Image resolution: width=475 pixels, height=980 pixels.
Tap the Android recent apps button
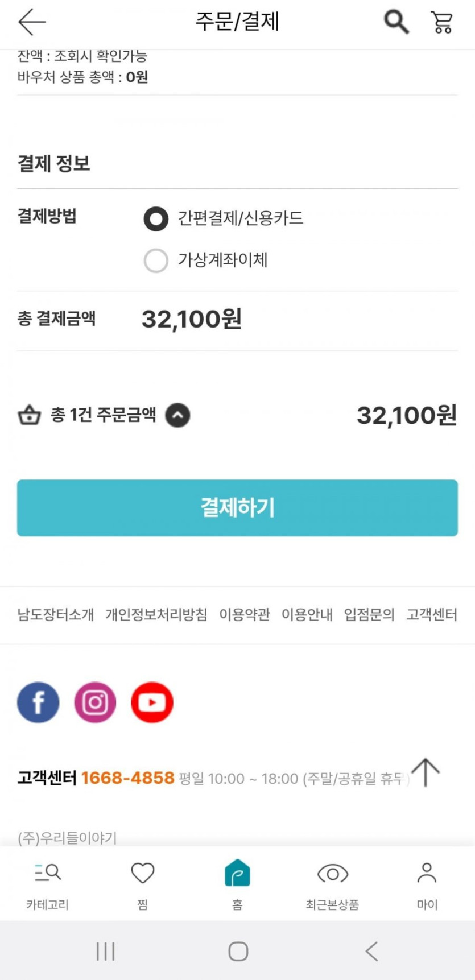[x=105, y=951]
